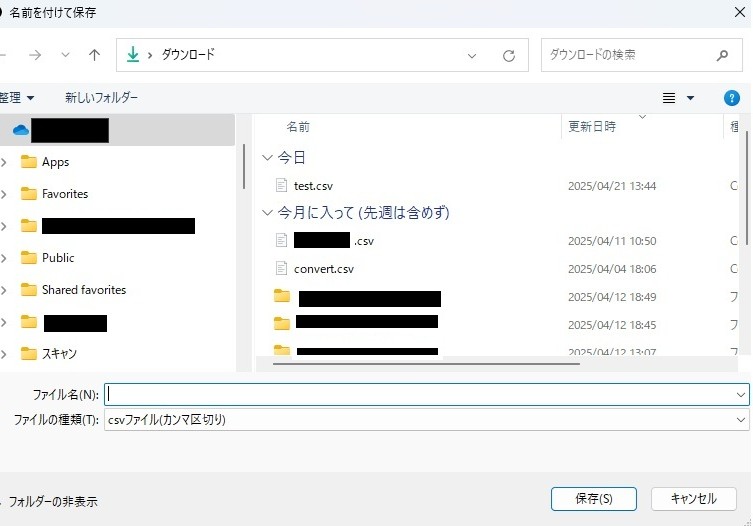Click フォルダーの非表示 to hide folders
The height and width of the screenshot is (526, 753).
[x=53, y=502]
